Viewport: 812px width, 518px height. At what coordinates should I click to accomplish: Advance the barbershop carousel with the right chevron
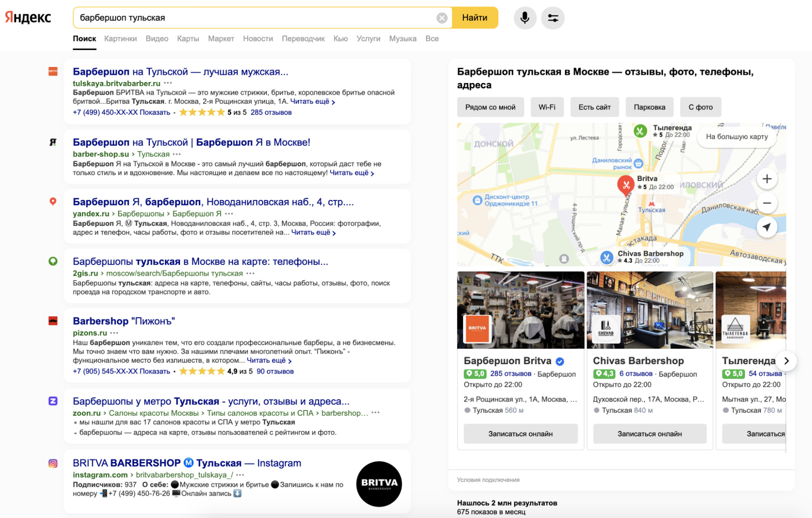[x=786, y=361]
